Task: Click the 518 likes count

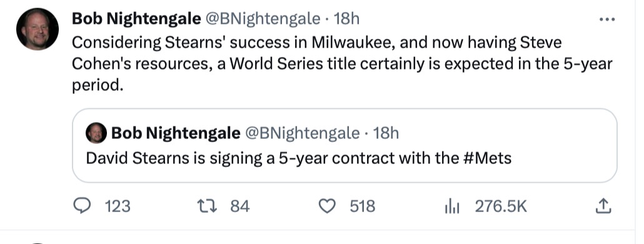Action: coord(363,206)
